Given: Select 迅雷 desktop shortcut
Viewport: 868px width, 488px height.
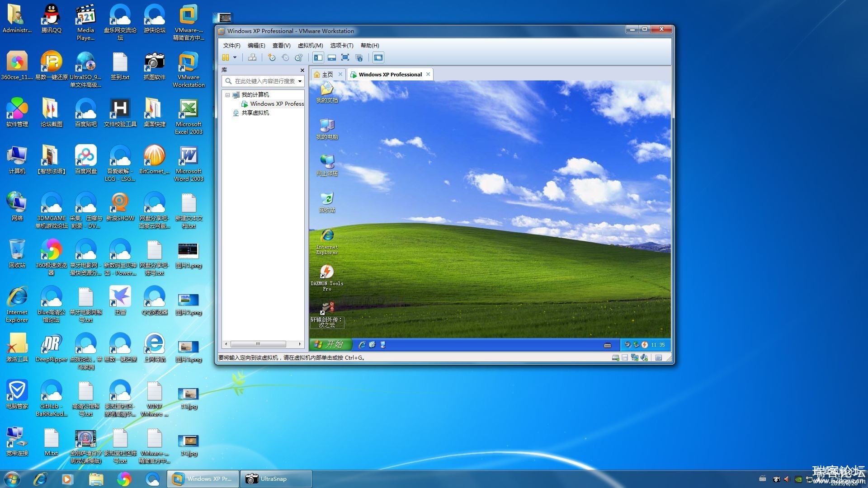Looking at the screenshot, I should click(120, 300).
